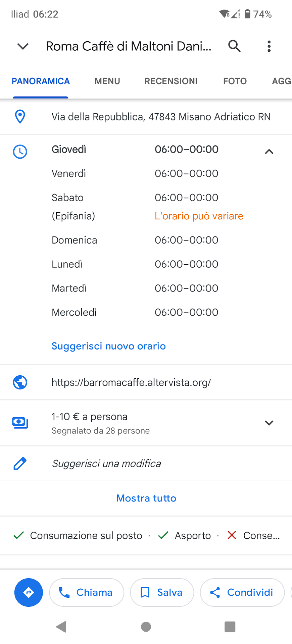Tap the location pin icon
The height and width of the screenshot is (644, 292).
(x=20, y=117)
